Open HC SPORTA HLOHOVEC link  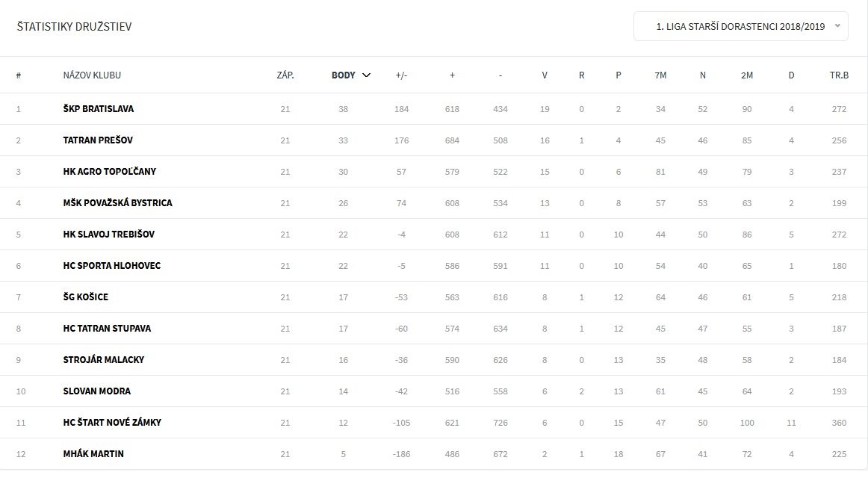[112, 266]
